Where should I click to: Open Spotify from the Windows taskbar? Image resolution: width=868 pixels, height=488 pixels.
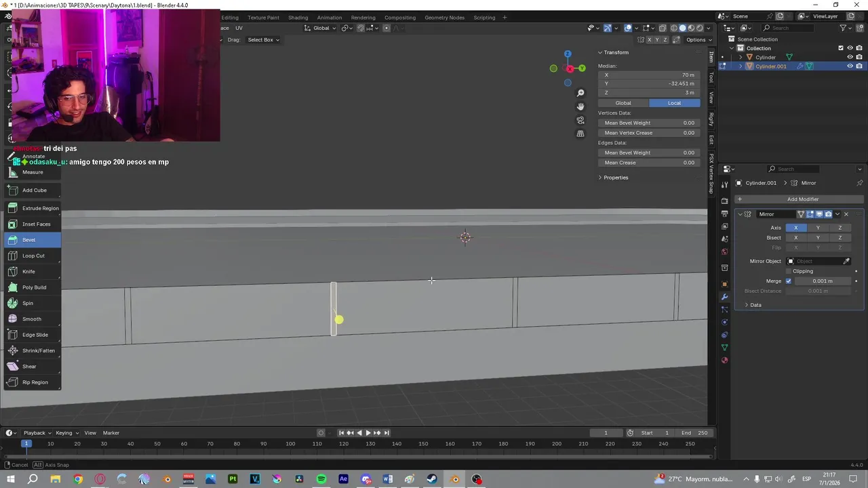click(x=321, y=479)
